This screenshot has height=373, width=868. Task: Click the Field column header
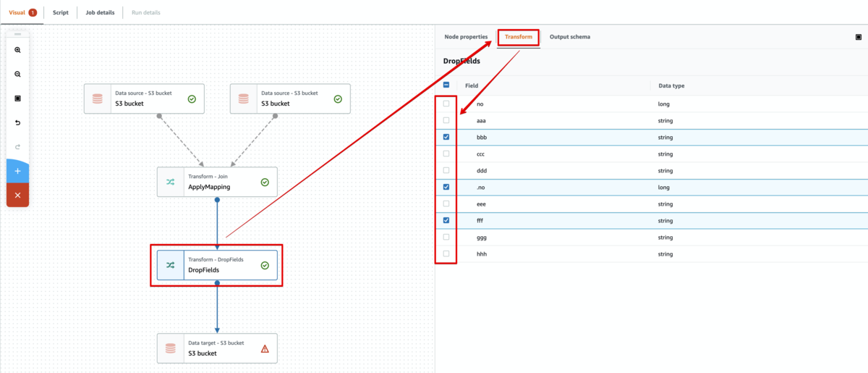(472, 85)
